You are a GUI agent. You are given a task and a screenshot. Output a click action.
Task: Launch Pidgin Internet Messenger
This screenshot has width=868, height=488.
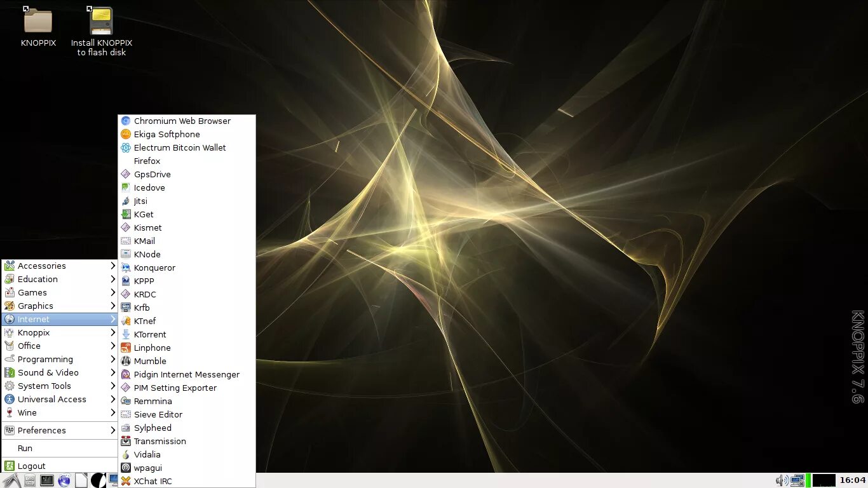[187, 374]
